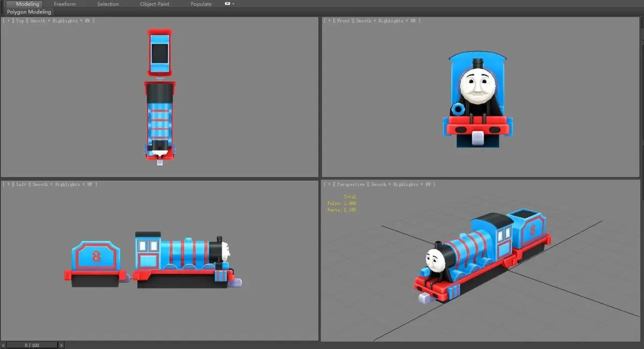This screenshot has height=349, width=644.
Task: Click the Total statistics heading
Action: [x=350, y=197]
